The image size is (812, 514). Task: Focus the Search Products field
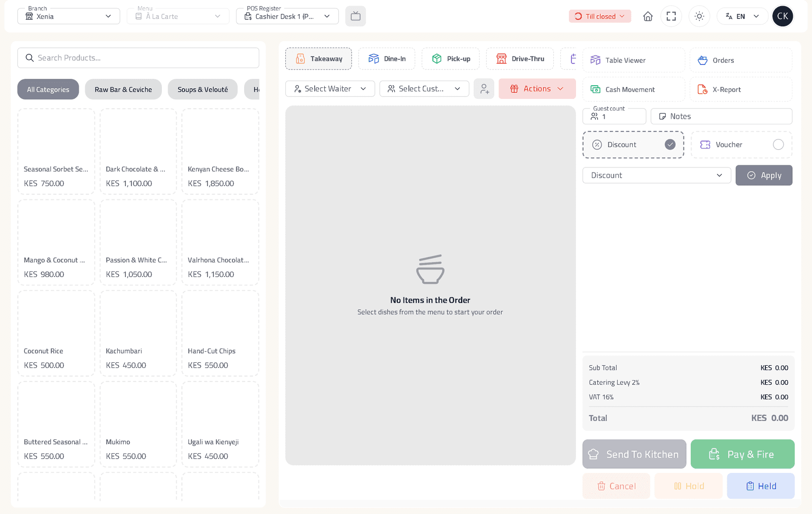[x=138, y=58]
